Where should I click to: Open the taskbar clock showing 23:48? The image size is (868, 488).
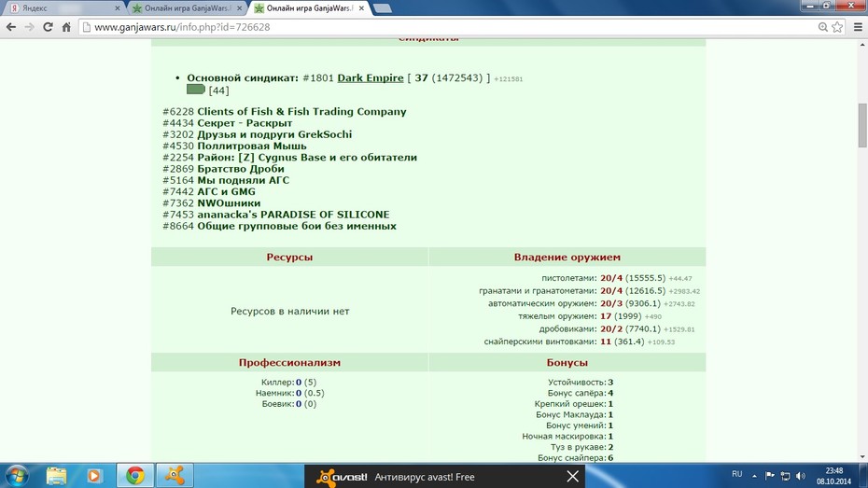833,476
